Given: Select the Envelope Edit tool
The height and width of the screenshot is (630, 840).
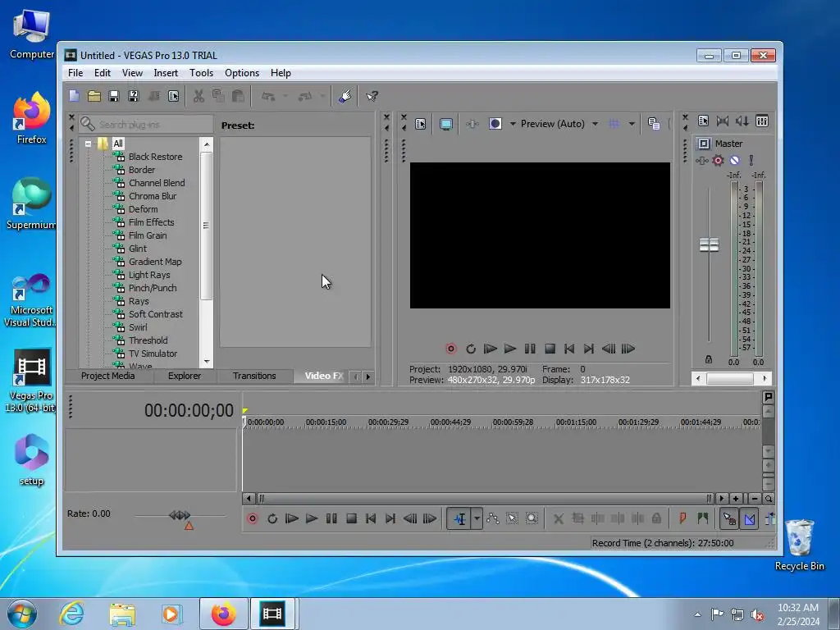Looking at the screenshot, I should pos(493,518).
